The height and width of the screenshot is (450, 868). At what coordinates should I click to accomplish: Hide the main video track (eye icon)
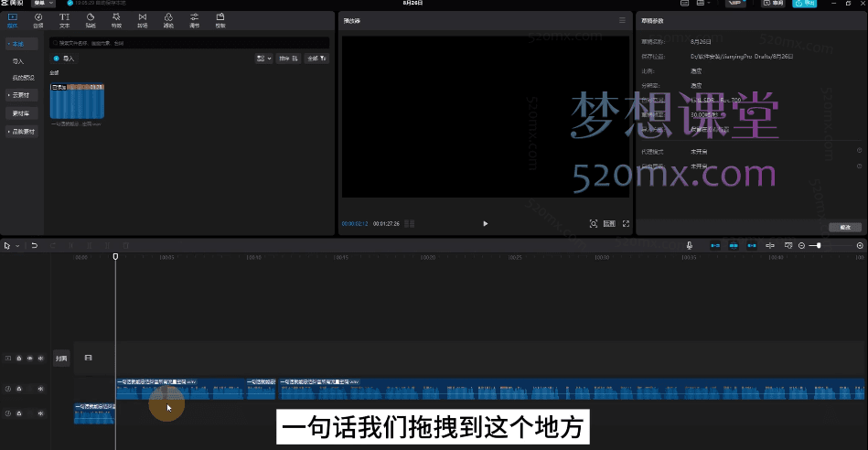[30, 359]
